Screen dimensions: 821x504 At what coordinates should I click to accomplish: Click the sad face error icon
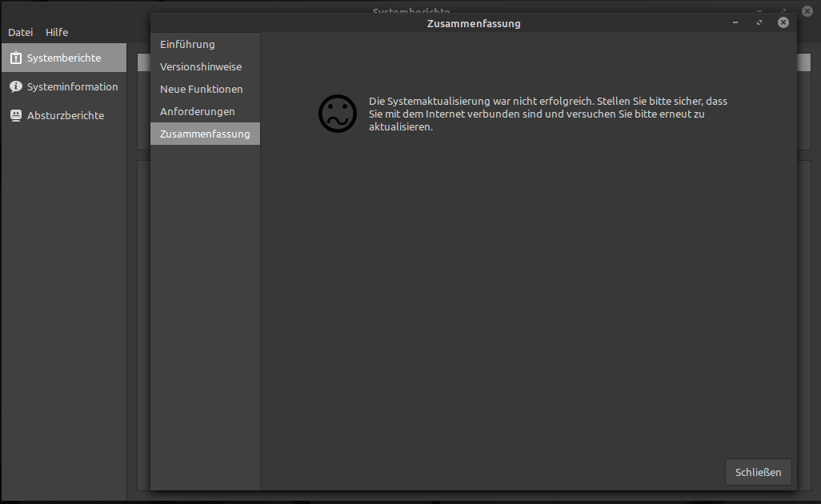click(337, 114)
